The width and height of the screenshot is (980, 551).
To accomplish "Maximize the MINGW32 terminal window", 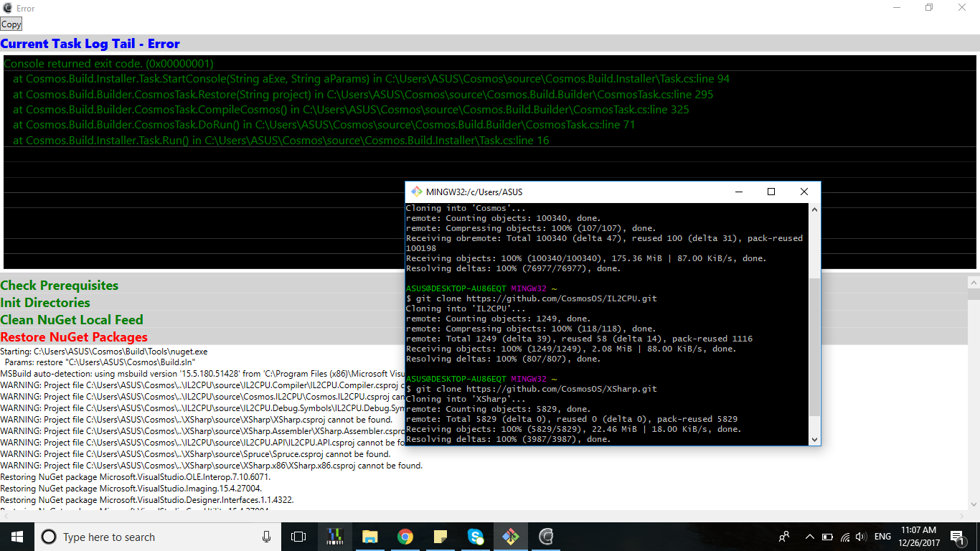I will coord(771,192).
